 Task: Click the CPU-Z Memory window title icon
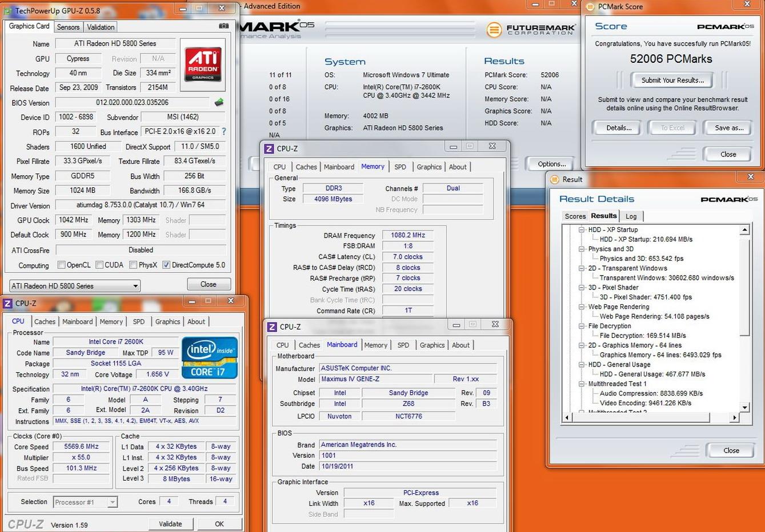269,148
